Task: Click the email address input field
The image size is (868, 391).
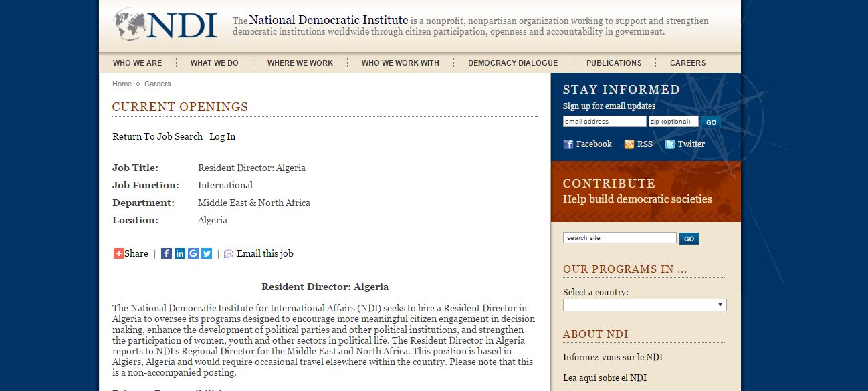Action: pyautogui.click(x=604, y=122)
